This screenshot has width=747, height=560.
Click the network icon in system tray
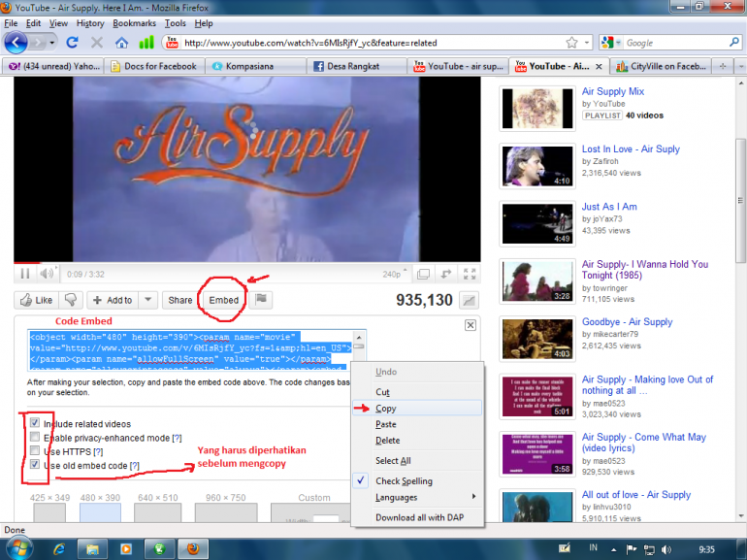coord(649,549)
